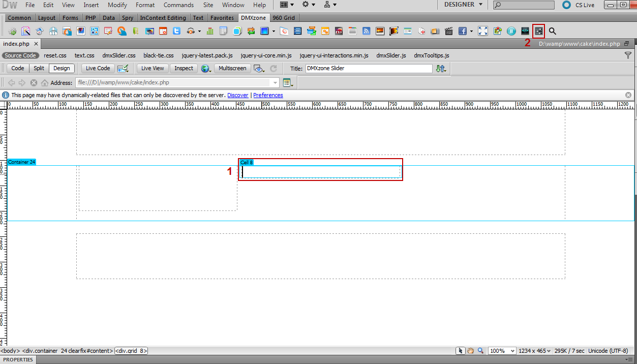Image resolution: width=637 pixels, height=364 pixels.
Task: Click the slider settings icon in DMXzone toolbar
Action: (x=539, y=31)
